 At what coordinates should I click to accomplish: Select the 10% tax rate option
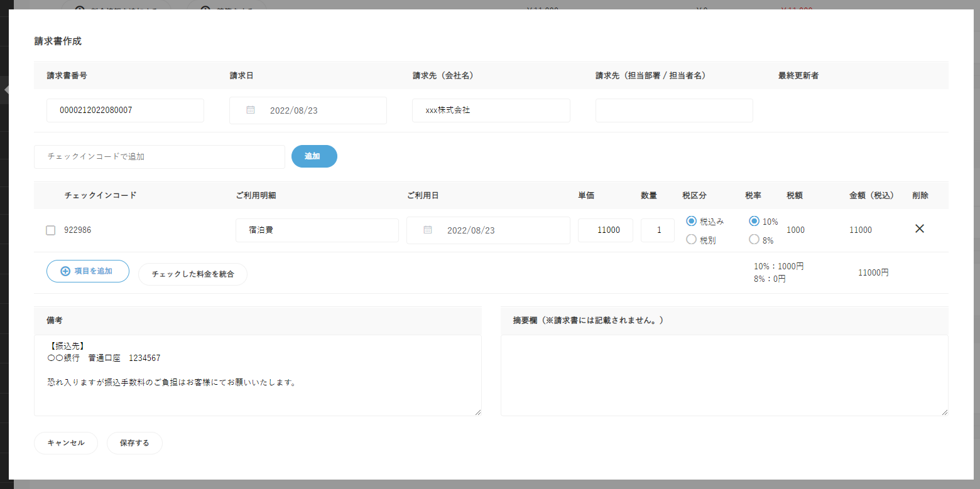tap(754, 221)
